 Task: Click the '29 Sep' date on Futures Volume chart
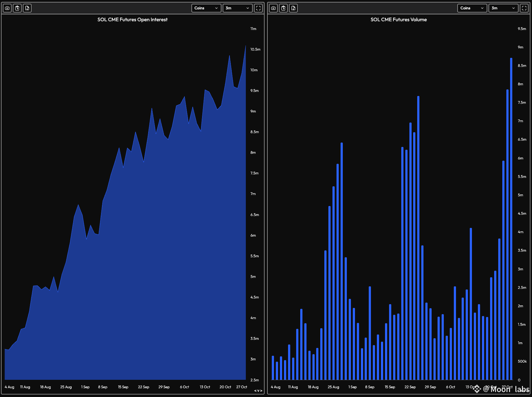pyautogui.click(x=430, y=387)
